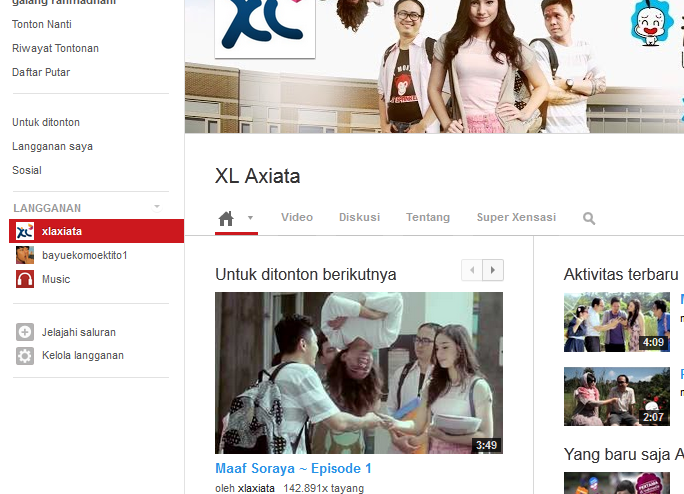The width and height of the screenshot is (684, 494).
Task: Open Sosial in sidebar
Action: (27, 170)
